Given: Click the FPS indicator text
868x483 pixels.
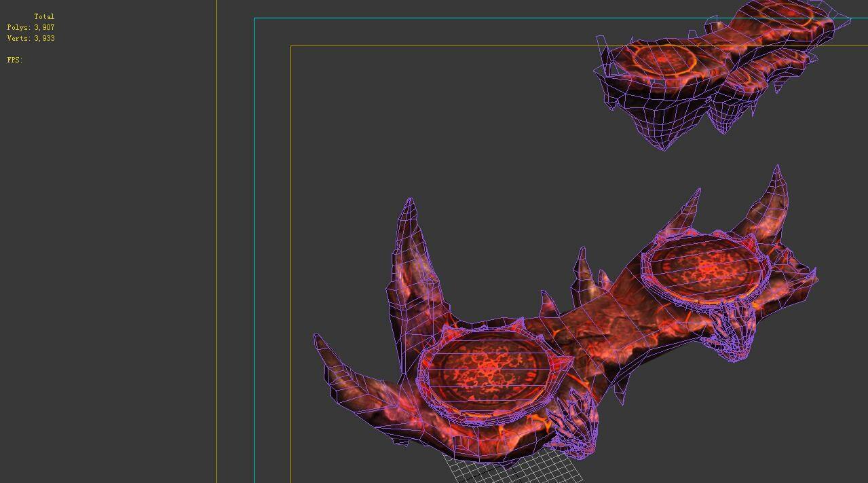Looking at the screenshot, I should coord(14,59).
